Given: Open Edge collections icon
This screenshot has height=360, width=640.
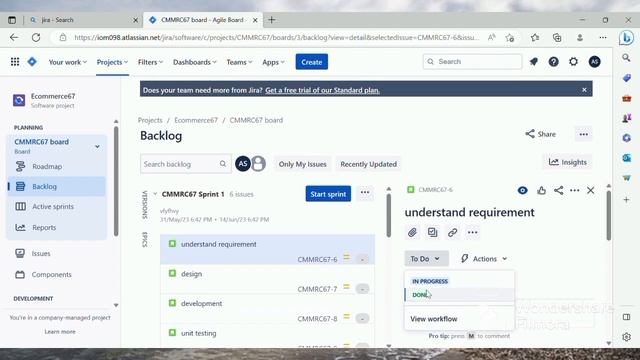Looking at the screenshot, I should click(x=557, y=38).
